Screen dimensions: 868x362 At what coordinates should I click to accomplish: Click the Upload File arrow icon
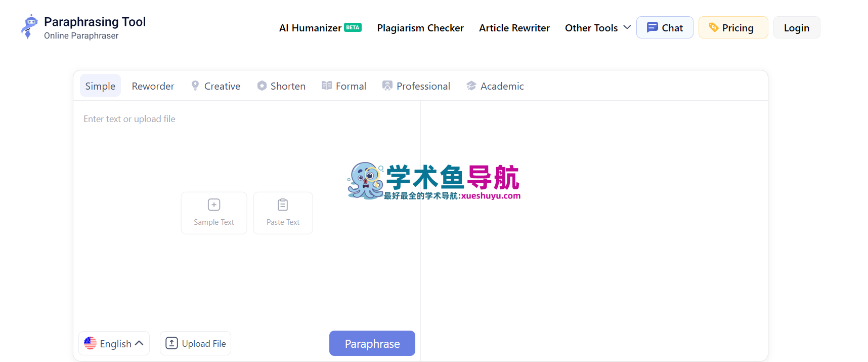pos(172,343)
